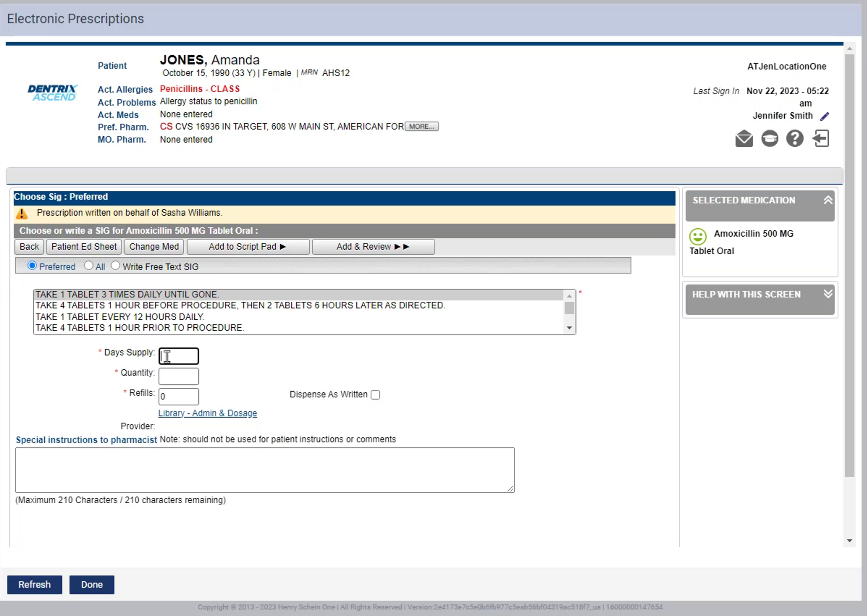Click the Refresh button

click(35, 585)
